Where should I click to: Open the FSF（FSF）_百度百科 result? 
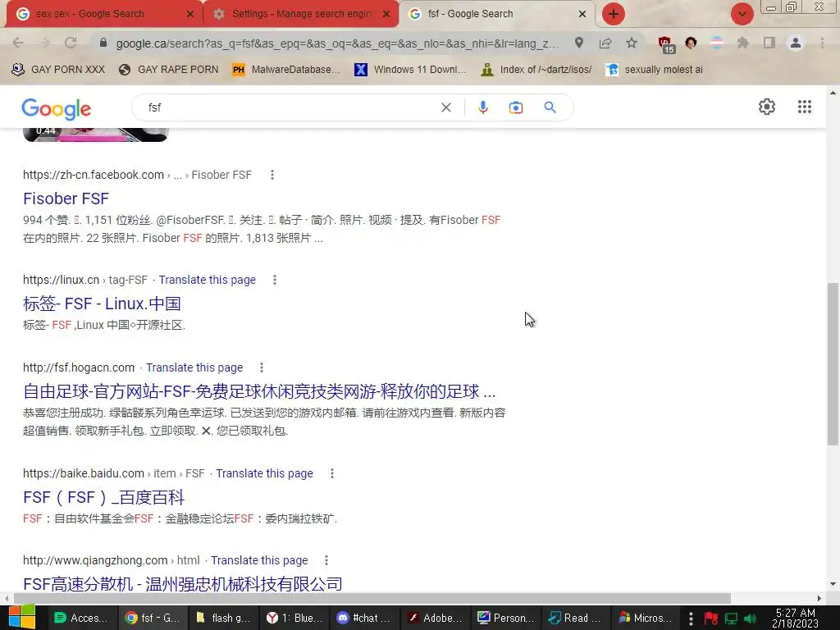[103, 497]
